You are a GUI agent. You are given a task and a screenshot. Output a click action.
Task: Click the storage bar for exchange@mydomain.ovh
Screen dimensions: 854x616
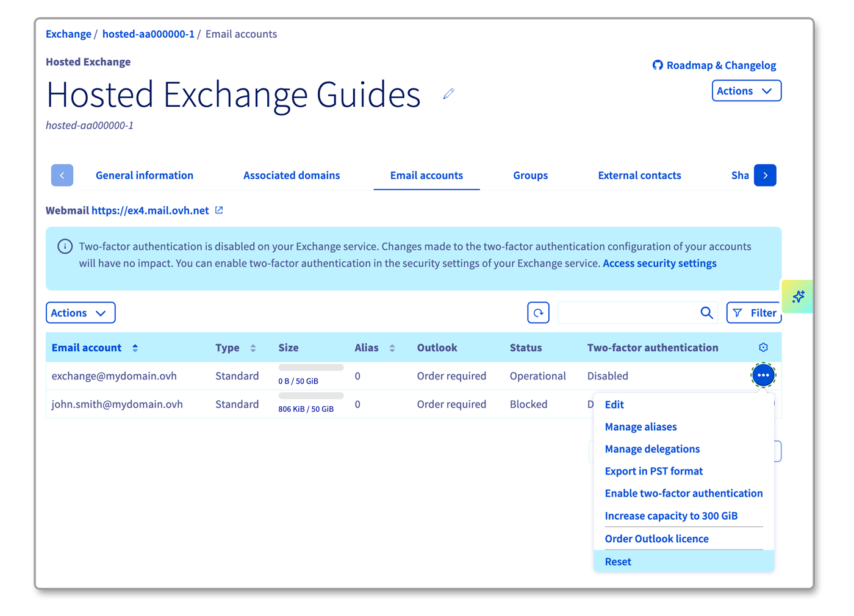pyautogui.click(x=311, y=368)
